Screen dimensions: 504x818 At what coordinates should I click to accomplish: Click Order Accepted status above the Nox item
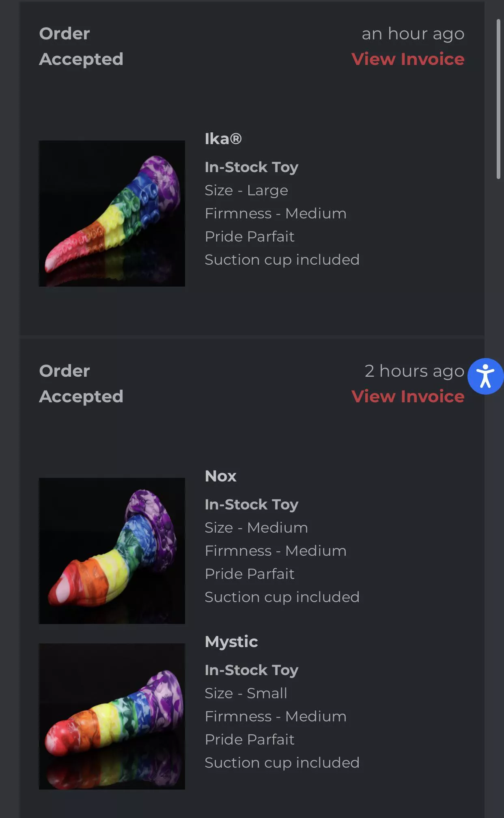(81, 384)
